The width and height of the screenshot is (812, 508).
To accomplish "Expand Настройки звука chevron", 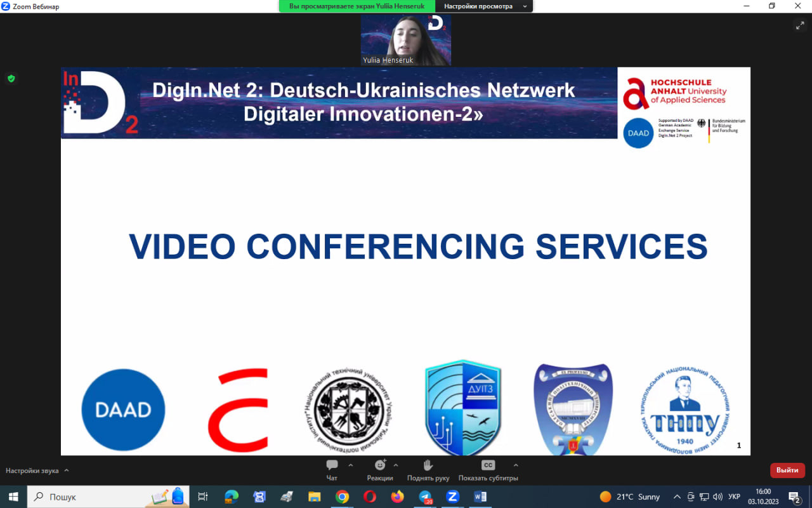I will point(67,471).
